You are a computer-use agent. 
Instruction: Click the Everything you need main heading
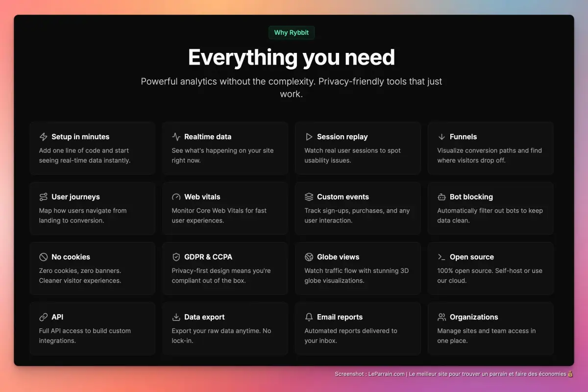coord(292,57)
